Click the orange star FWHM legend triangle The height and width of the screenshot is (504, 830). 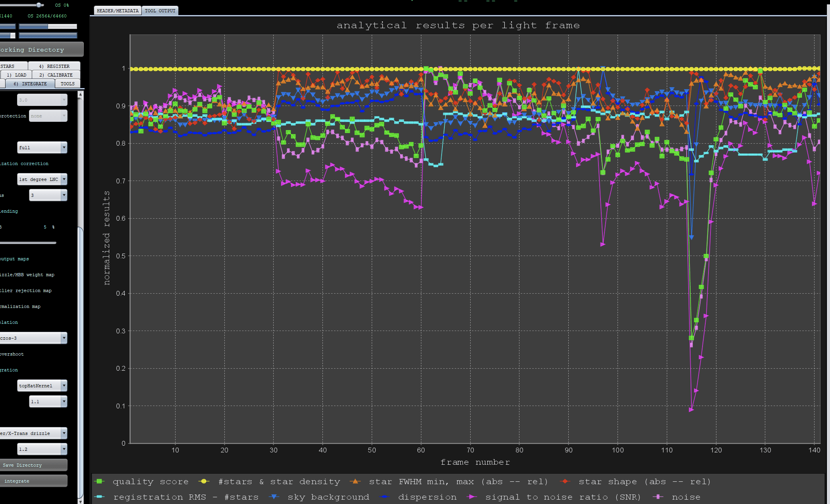[355, 481]
